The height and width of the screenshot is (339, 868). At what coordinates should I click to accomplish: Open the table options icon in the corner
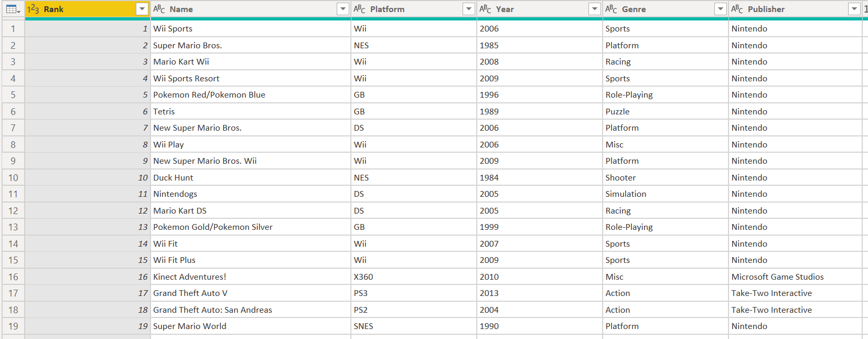pyautogui.click(x=13, y=9)
